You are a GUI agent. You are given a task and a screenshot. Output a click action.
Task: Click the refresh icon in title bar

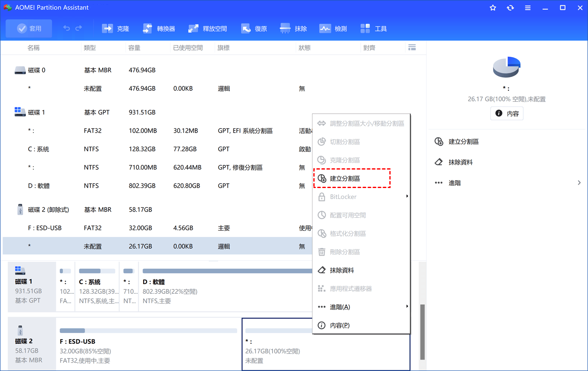[510, 8]
